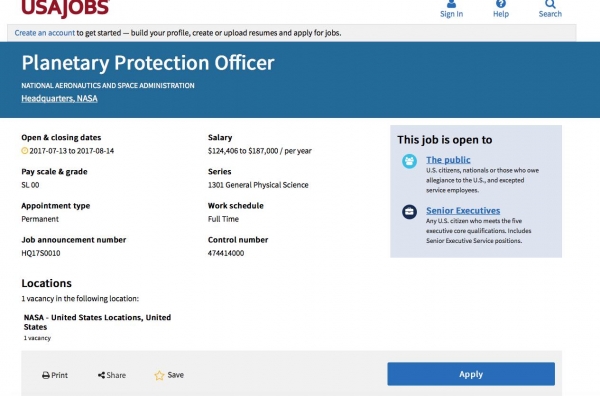The width and height of the screenshot is (600, 396).
Task: Click the Sign In text
Action: click(452, 14)
